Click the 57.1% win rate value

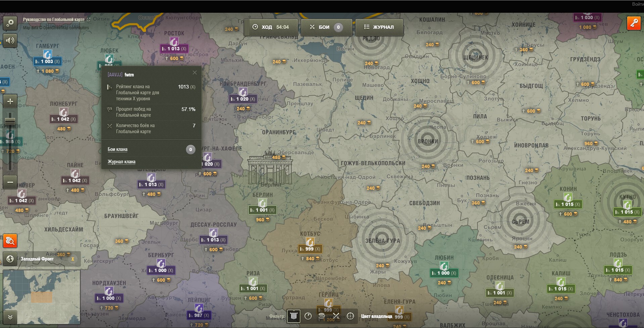(188, 109)
